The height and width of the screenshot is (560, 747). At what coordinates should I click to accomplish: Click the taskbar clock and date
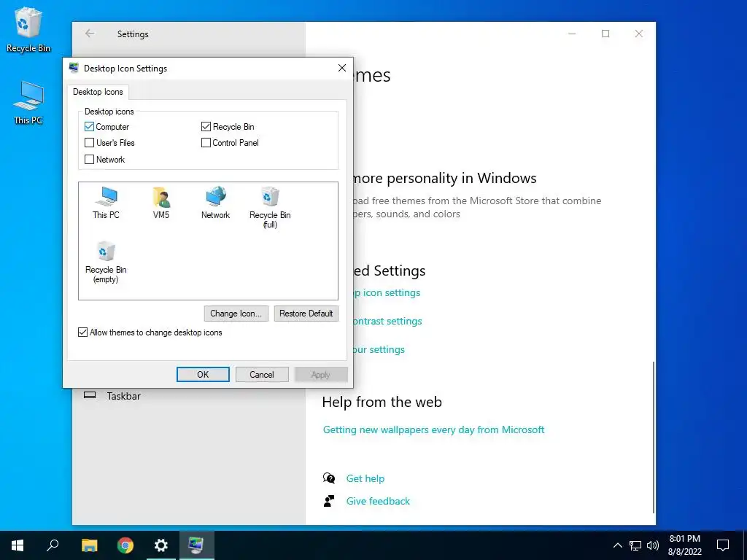coord(684,545)
